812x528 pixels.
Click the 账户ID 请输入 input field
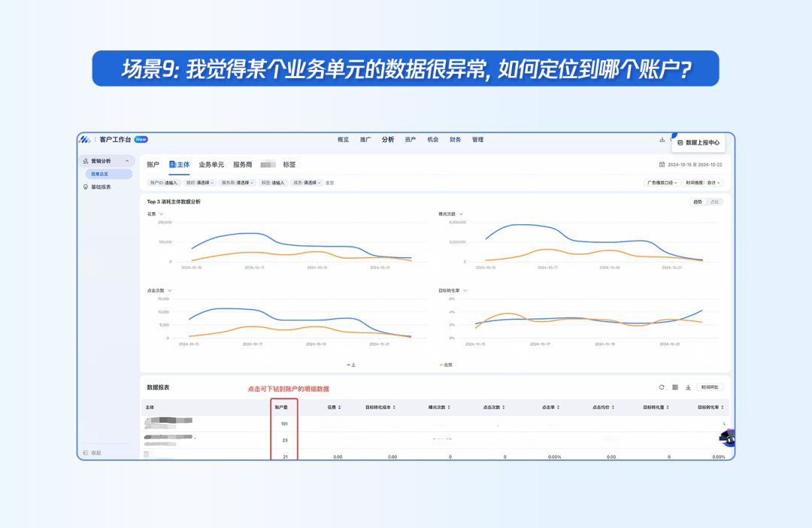(x=164, y=183)
